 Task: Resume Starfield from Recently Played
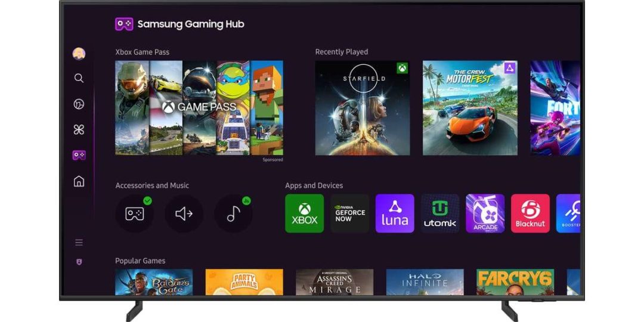tap(363, 108)
